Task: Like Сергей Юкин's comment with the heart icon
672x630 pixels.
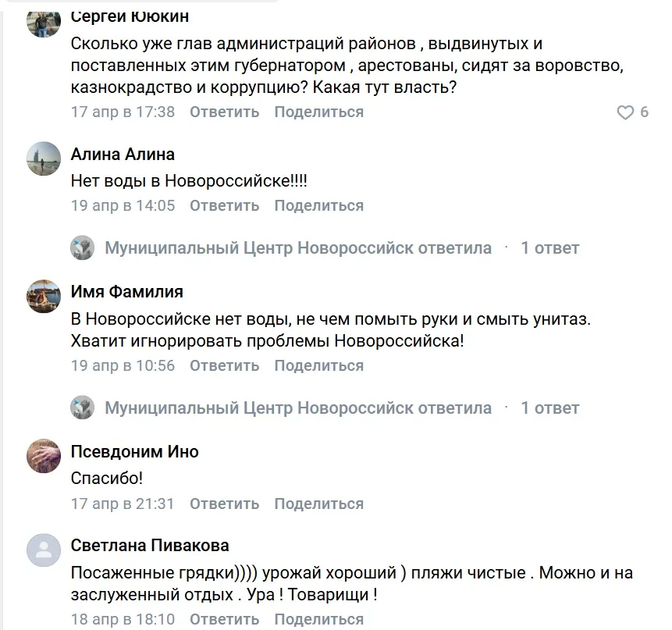Action: [625, 112]
